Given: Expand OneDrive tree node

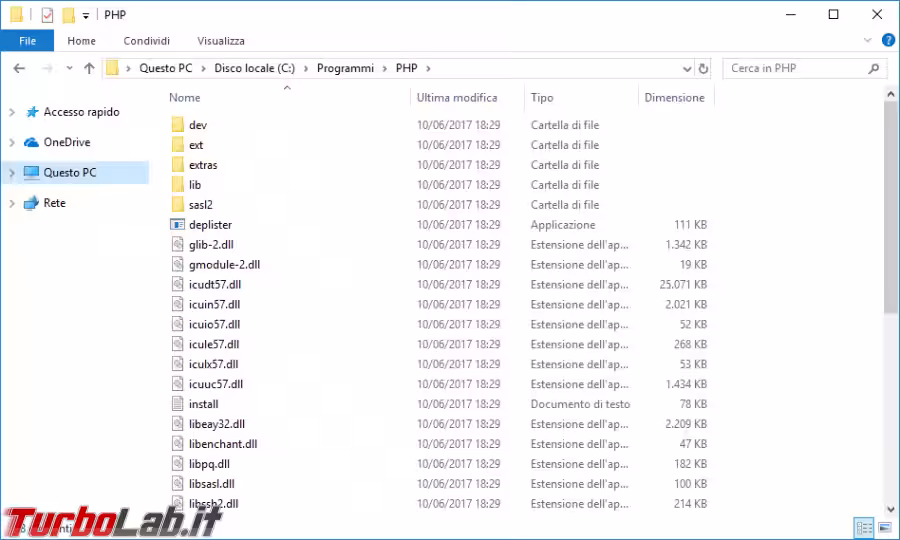Looking at the screenshot, I should [11, 142].
